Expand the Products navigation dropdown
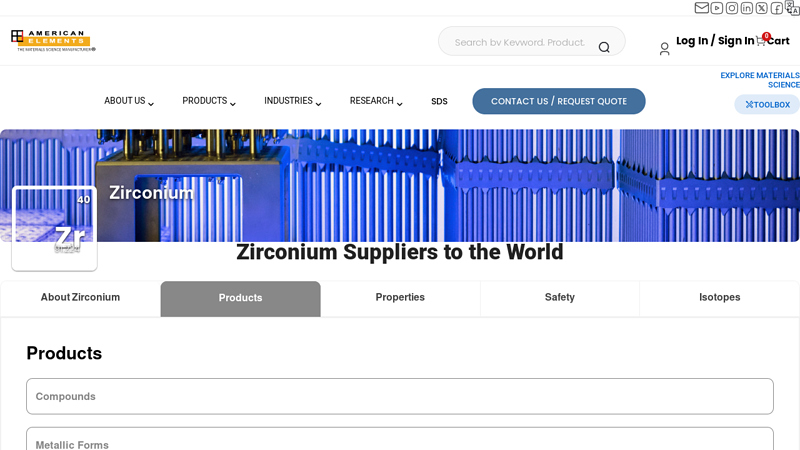The height and width of the screenshot is (450, 800). pos(209,101)
